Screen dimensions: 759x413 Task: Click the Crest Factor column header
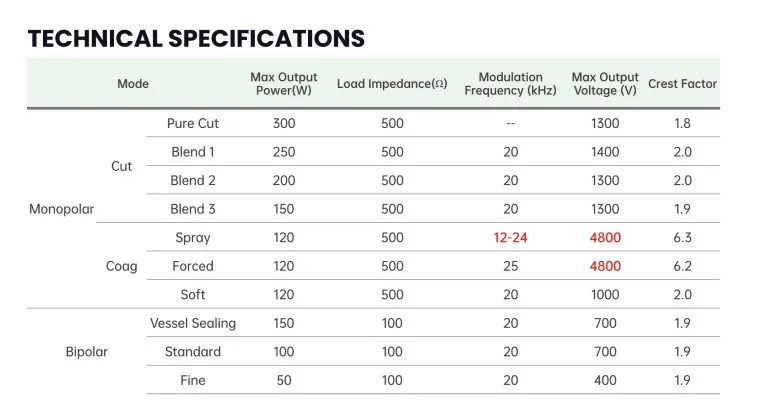[x=683, y=84]
